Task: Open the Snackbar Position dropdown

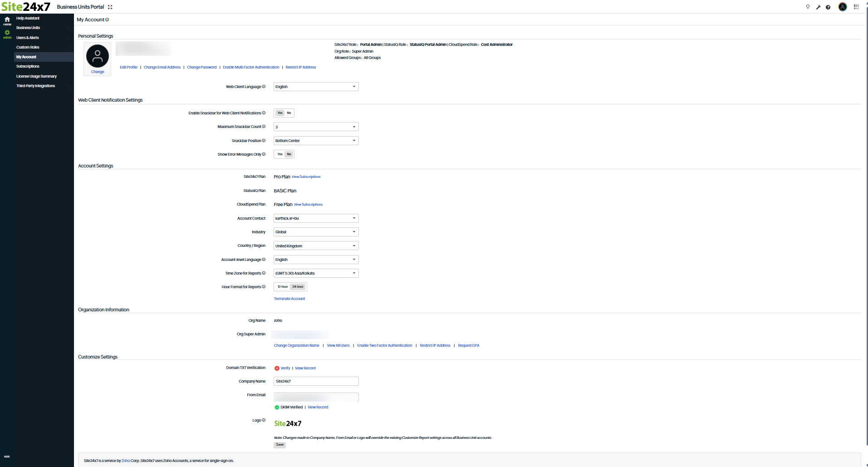Action: click(316, 141)
